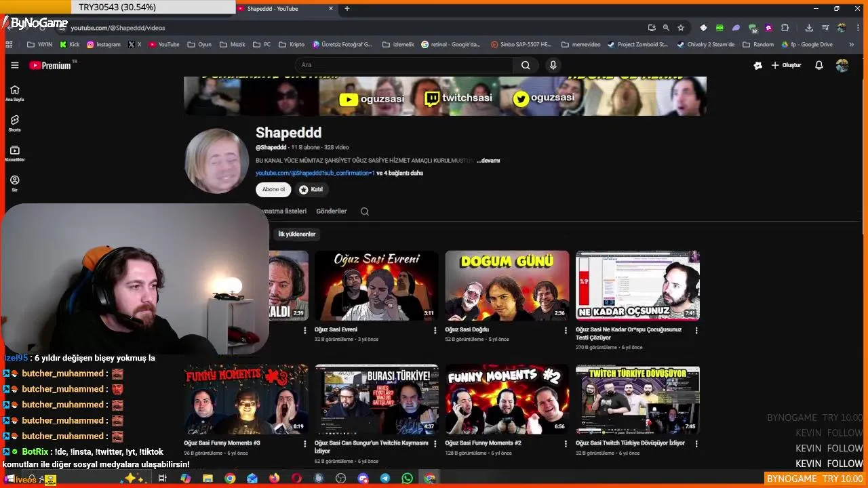
Task: Show more bookmarks with the chevron
Action: pyautogui.click(x=852, y=45)
